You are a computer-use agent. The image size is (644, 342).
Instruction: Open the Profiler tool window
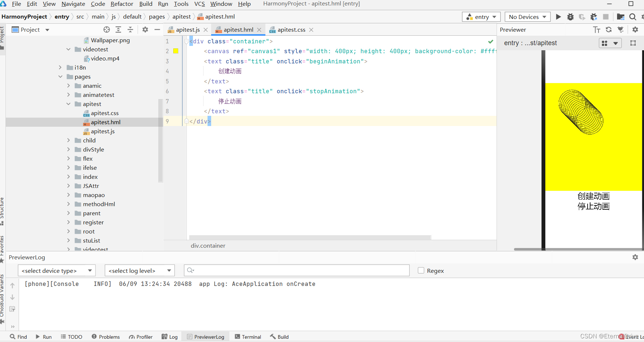pyautogui.click(x=141, y=337)
